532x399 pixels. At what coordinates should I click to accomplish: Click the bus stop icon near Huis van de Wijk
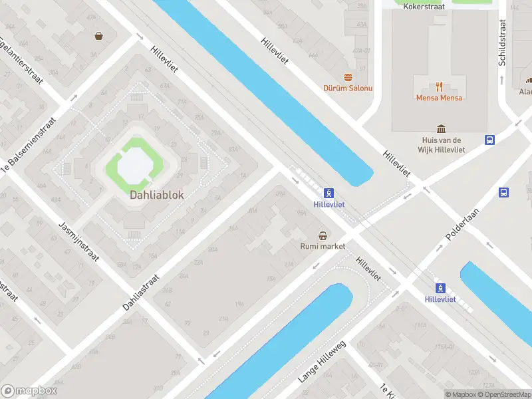489,140
